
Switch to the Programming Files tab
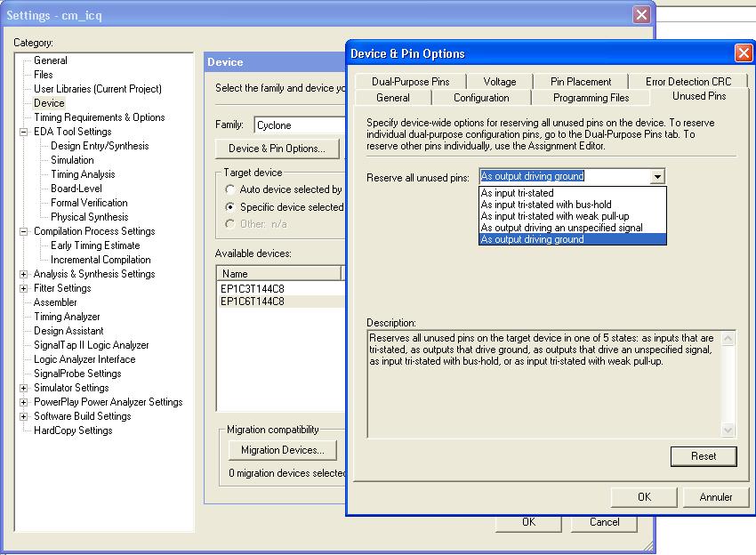click(591, 98)
